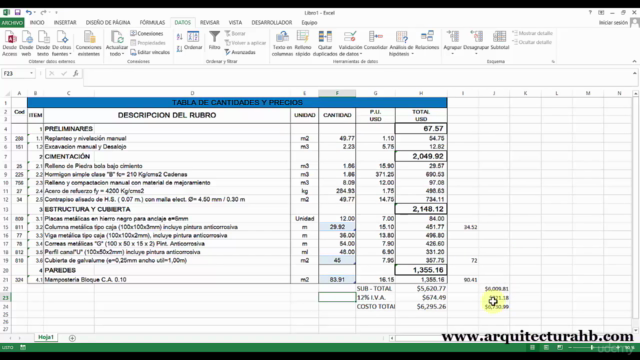The image size is (640, 360).
Task: Toggle the Filtro funnel icon
Action: click(214, 41)
